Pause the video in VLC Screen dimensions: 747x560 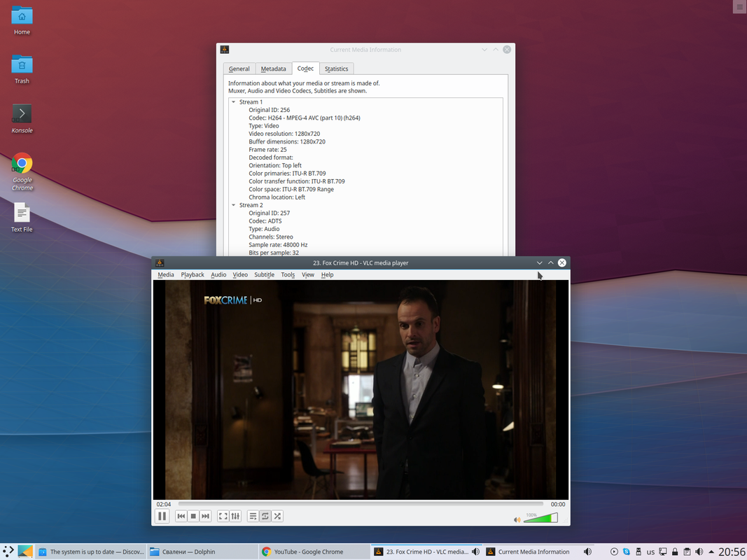point(162,516)
